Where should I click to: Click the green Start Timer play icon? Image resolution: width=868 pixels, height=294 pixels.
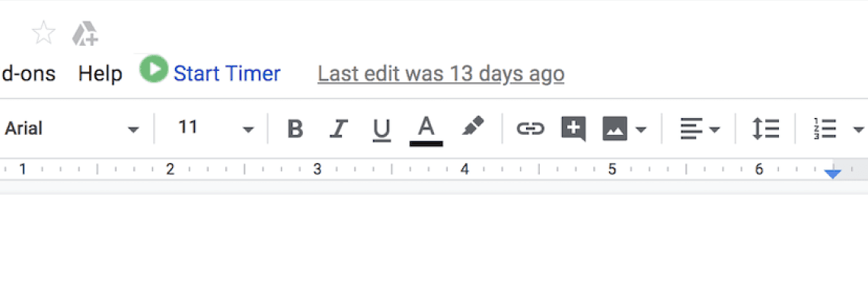(x=153, y=70)
